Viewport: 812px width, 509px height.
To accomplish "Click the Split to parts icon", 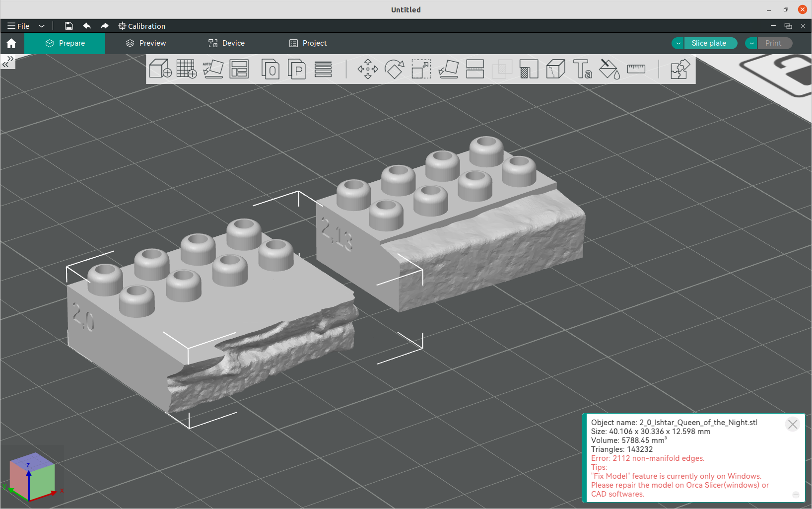I will 297,69.
